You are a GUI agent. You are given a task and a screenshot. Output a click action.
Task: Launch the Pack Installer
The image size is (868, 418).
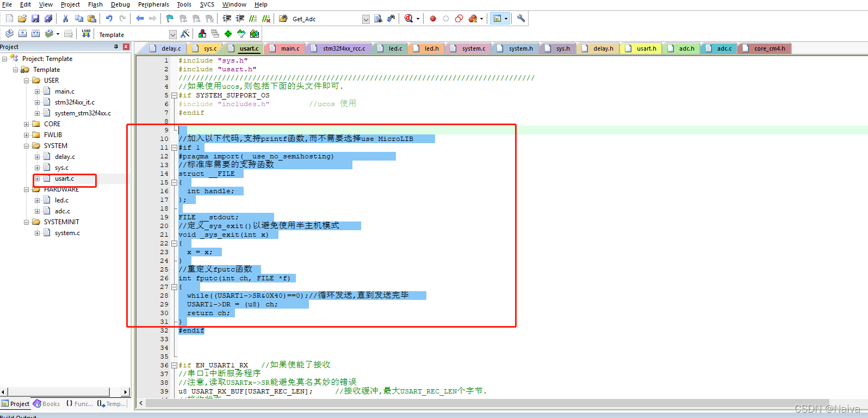[254, 34]
